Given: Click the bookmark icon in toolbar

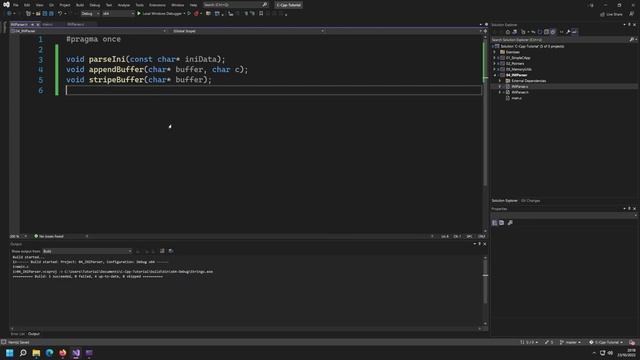Looking at the screenshot, I should (x=261, y=13).
